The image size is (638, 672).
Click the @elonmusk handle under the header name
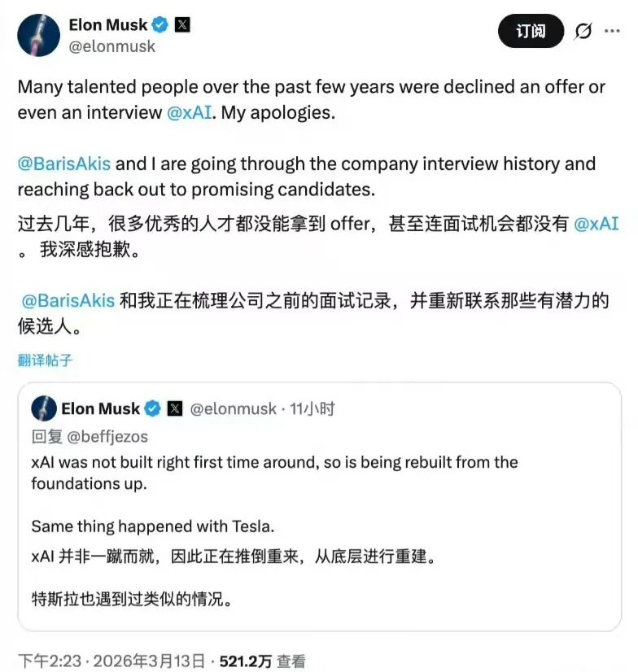[111, 46]
